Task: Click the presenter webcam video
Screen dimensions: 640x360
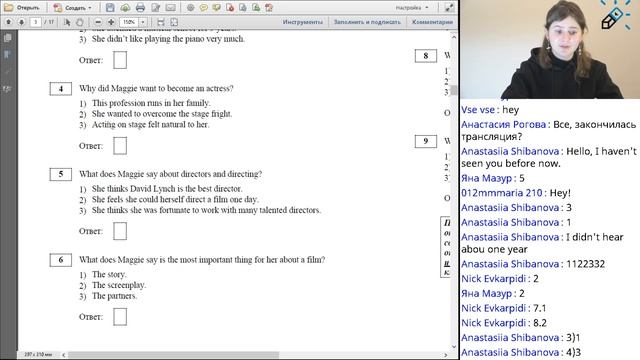Action: point(550,49)
